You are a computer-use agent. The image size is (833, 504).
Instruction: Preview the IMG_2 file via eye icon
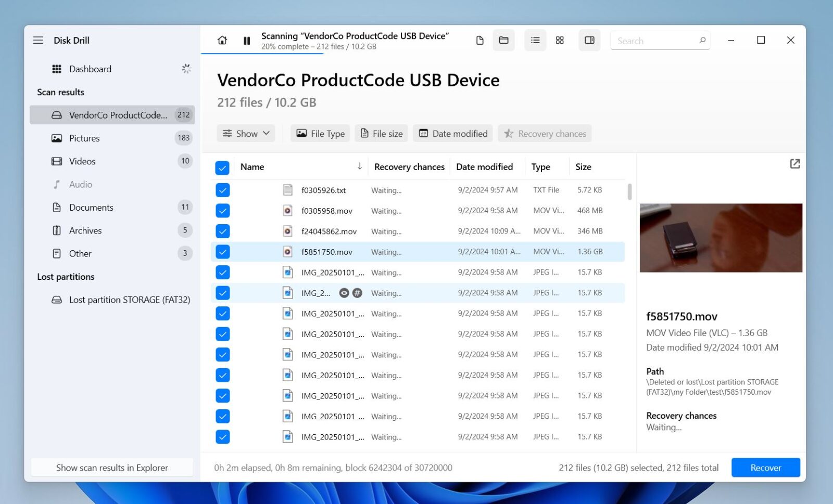[344, 293]
